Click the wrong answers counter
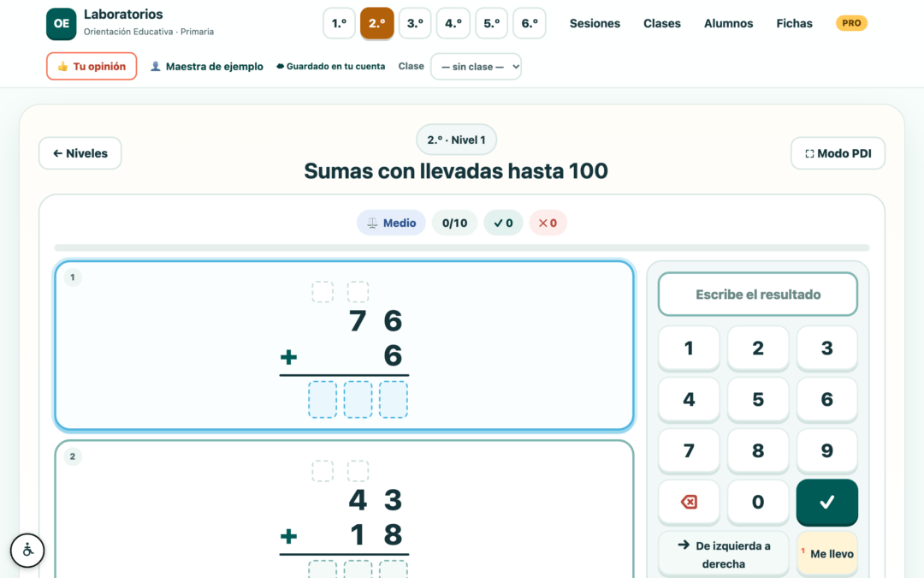The height and width of the screenshot is (578, 924). pyautogui.click(x=548, y=223)
